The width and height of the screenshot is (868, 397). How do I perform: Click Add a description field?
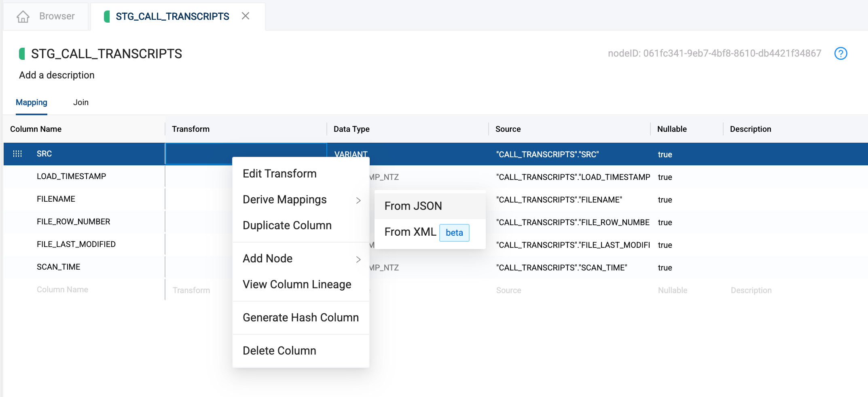(57, 75)
